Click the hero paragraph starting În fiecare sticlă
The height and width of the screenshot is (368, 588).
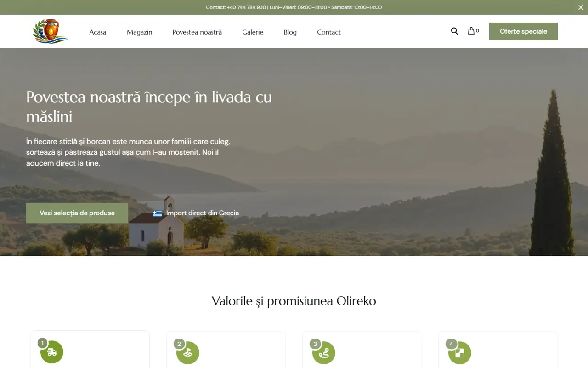coord(128,152)
